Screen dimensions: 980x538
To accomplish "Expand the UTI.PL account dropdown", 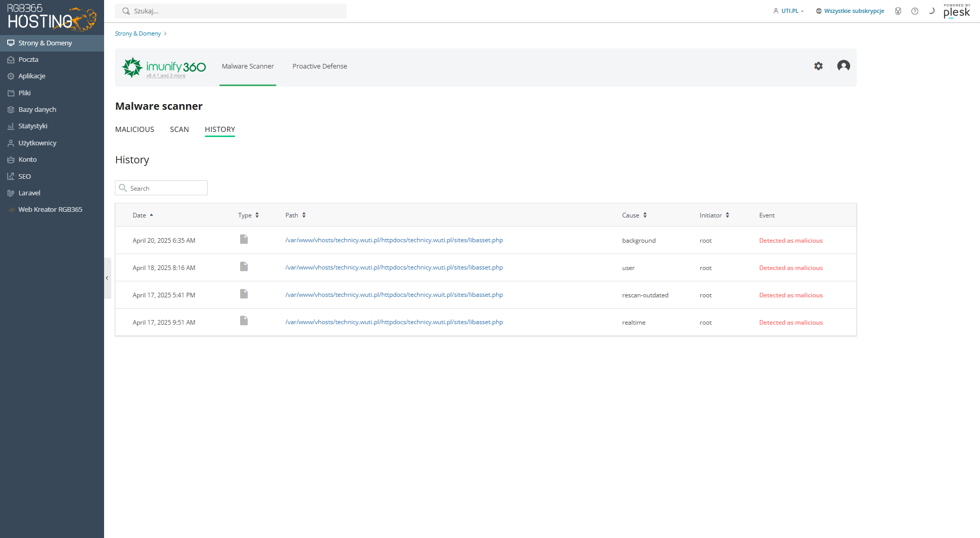I will pyautogui.click(x=788, y=11).
